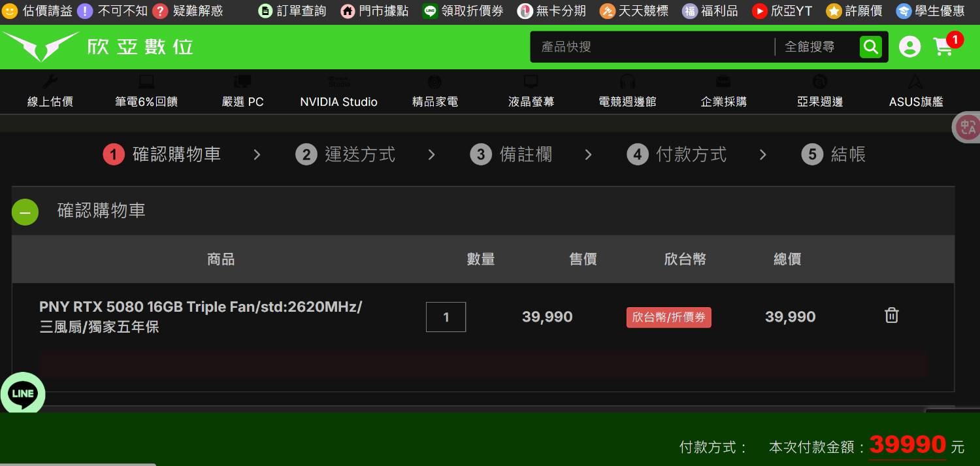
Task: Click the 欣台幣 column header
Action: pyautogui.click(x=685, y=259)
